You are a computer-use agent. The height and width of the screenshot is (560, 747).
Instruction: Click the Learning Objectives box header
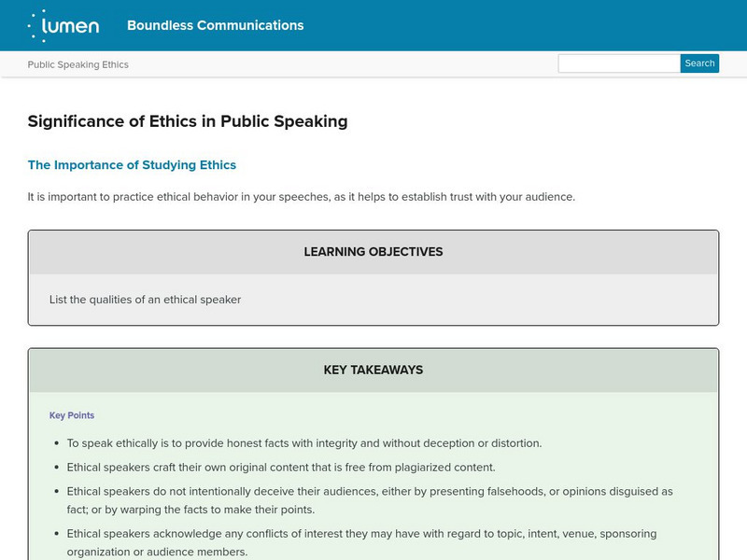click(373, 252)
